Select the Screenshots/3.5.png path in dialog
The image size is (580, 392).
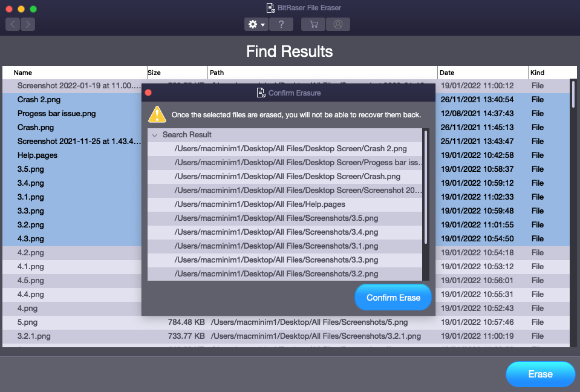285,218
